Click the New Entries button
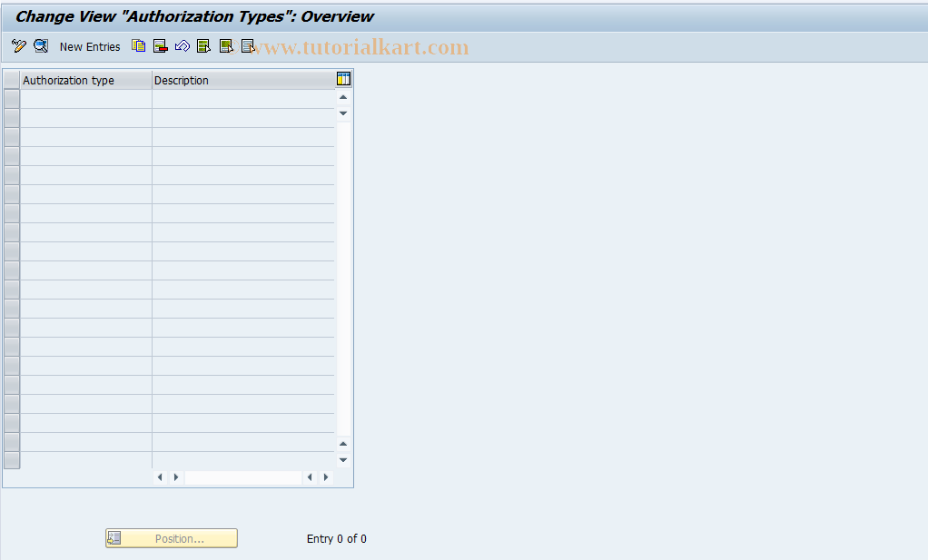The height and width of the screenshot is (560, 928). click(x=90, y=46)
